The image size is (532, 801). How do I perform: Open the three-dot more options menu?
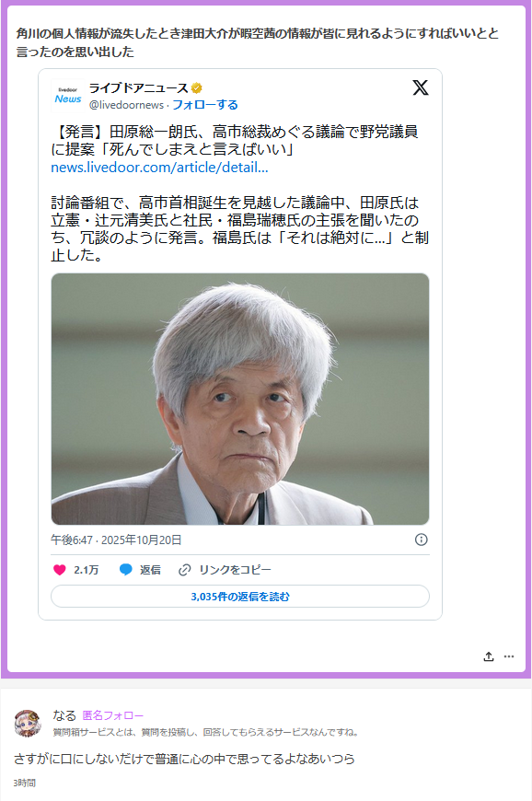[509, 656]
